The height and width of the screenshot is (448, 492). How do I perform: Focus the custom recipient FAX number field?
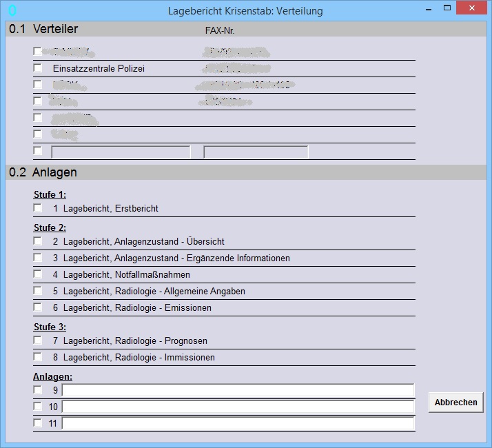(x=256, y=152)
